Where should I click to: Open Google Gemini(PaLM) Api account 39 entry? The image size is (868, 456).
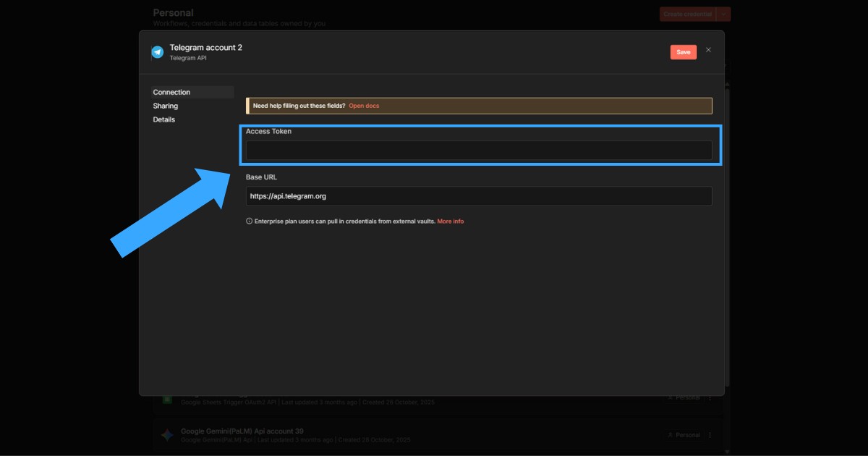tap(242, 431)
